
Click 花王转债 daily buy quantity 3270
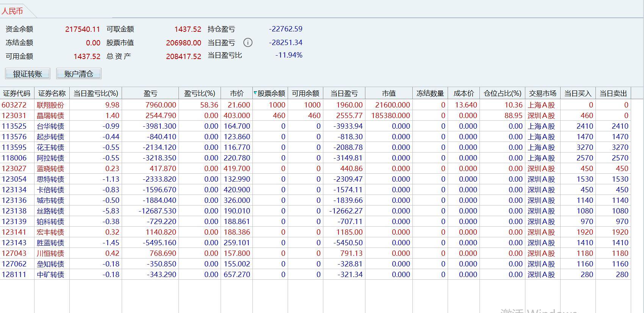pos(585,147)
